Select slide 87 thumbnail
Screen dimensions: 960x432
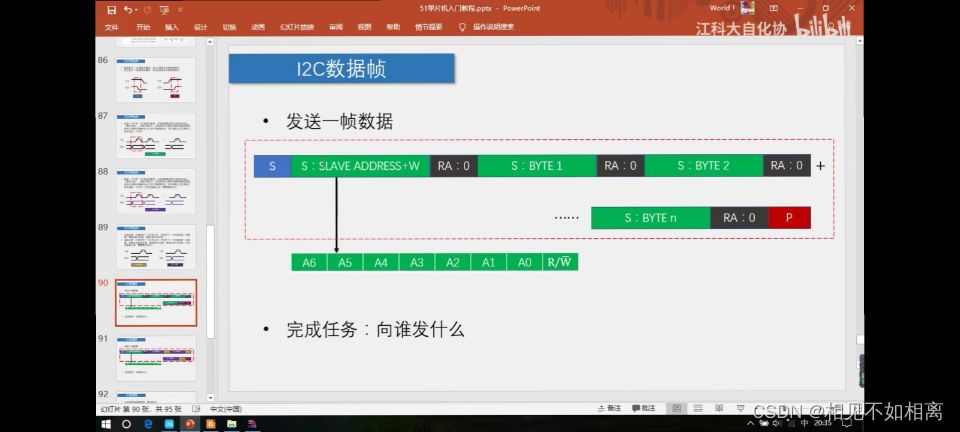156,136
